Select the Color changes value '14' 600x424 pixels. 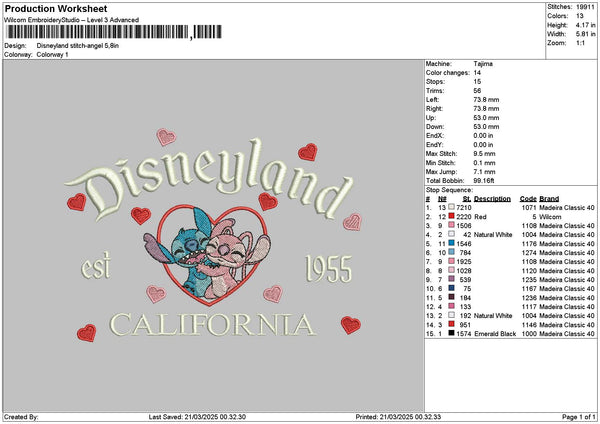point(477,73)
